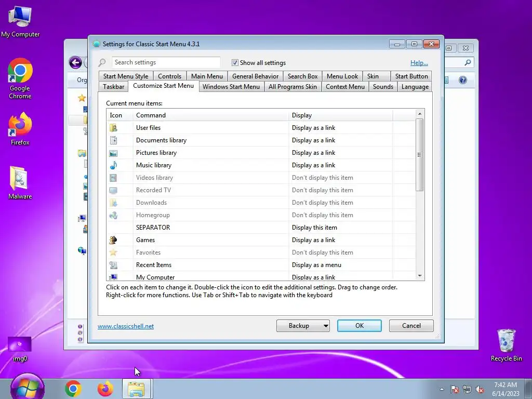The height and width of the screenshot is (399, 532).
Task: Click the Cancel button
Action: click(411, 326)
